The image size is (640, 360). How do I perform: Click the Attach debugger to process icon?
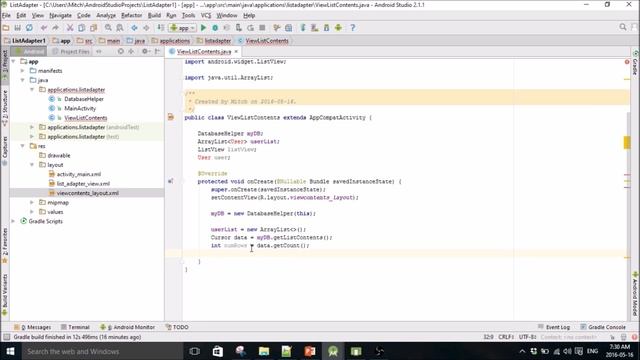239,28
